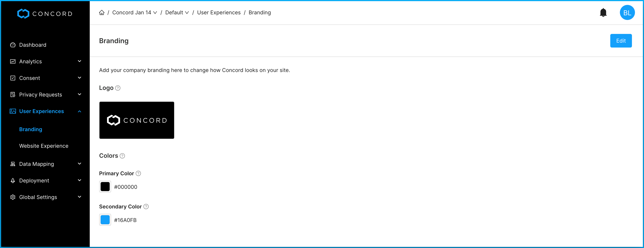Open the Consent menu label
Viewport: 644px width, 248px height.
click(30, 78)
